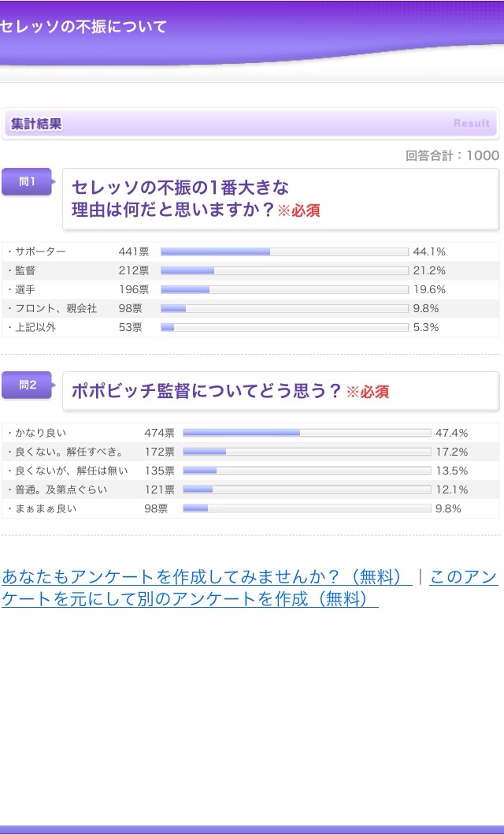Viewport: 504px width, 834px height.
Task: Click the 上記以外 answer label
Action: click(x=35, y=328)
